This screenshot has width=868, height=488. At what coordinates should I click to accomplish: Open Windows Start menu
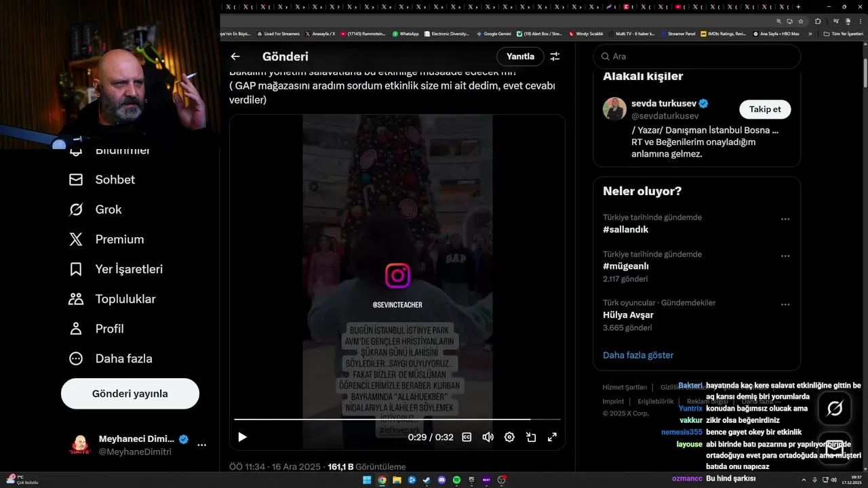(367, 480)
